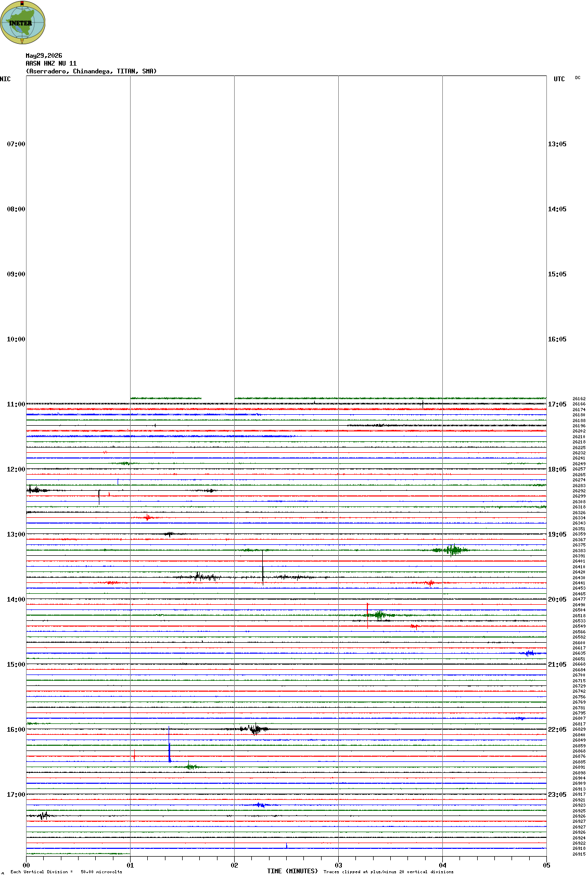Click the 20:05 UTC hour marker
The image size is (588, 879).
557,600
